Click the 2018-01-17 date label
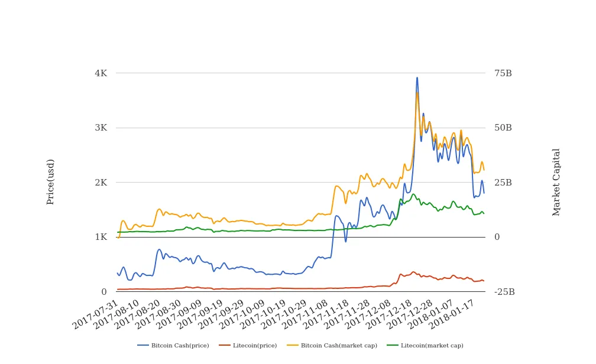The image size is (596, 364). (x=452, y=314)
